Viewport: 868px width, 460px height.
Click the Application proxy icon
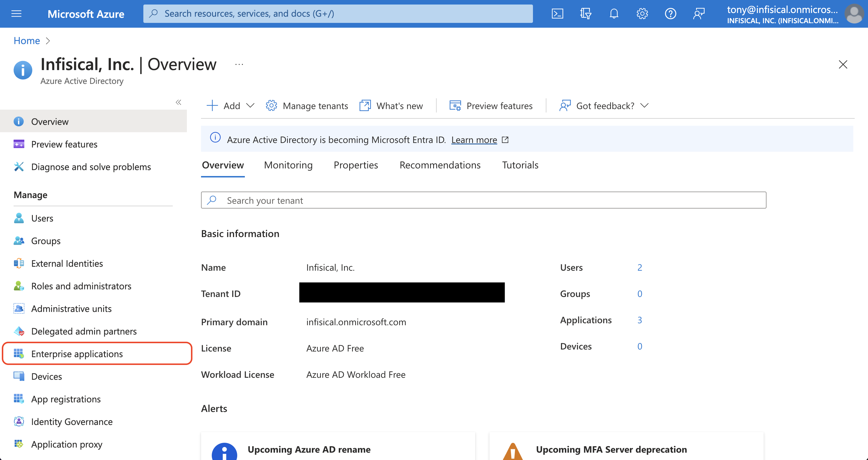(19, 444)
